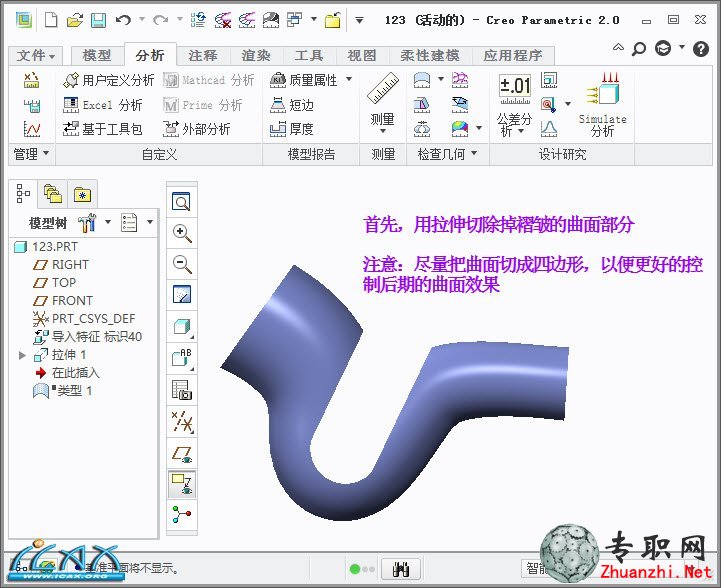The image size is (721, 588).
Task: Open dihedral angle geometry check icon
Action: [422, 105]
